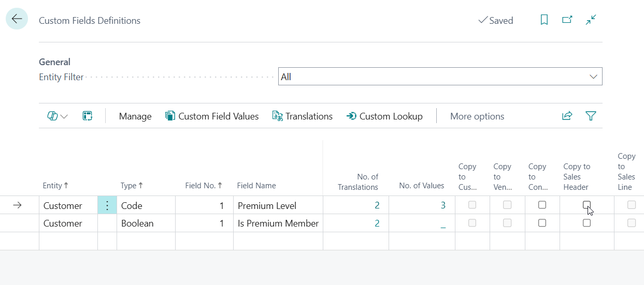Open the Manage menu
Viewport: 644px width, 285px height.
[x=135, y=116]
